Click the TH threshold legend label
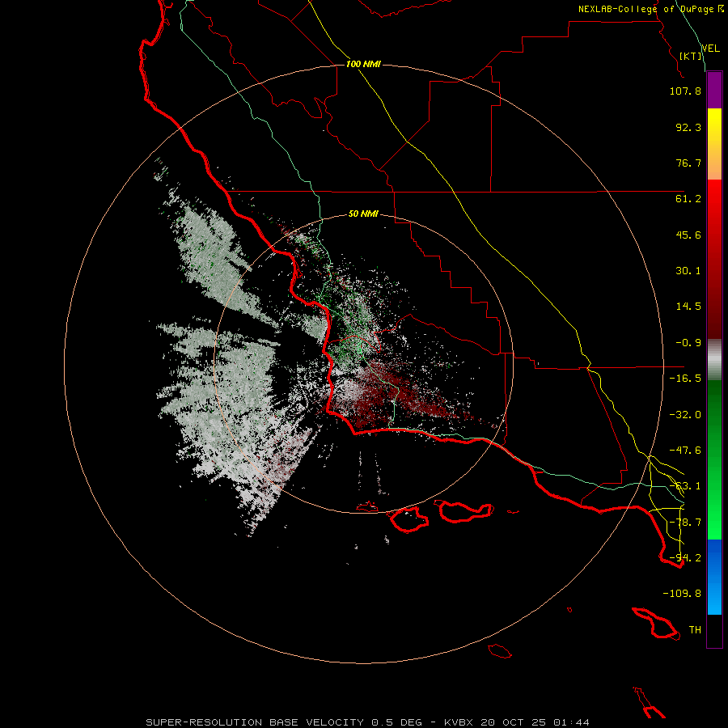The height and width of the screenshot is (728, 728). pyautogui.click(x=695, y=630)
